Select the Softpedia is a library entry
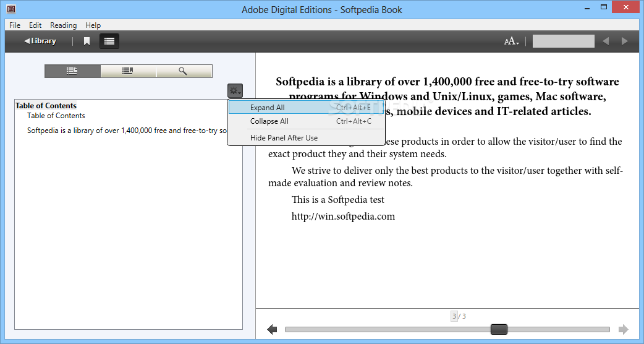 click(127, 131)
